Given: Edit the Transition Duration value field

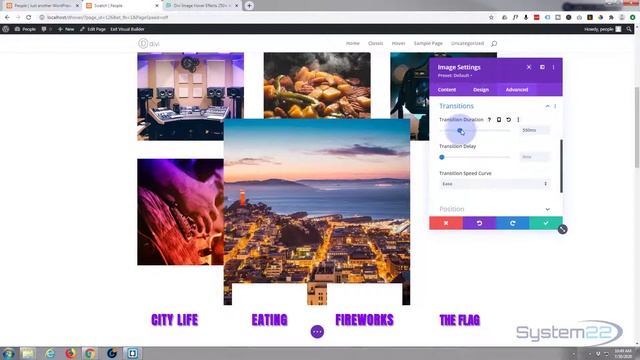Looking at the screenshot, I should [x=535, y=130].
